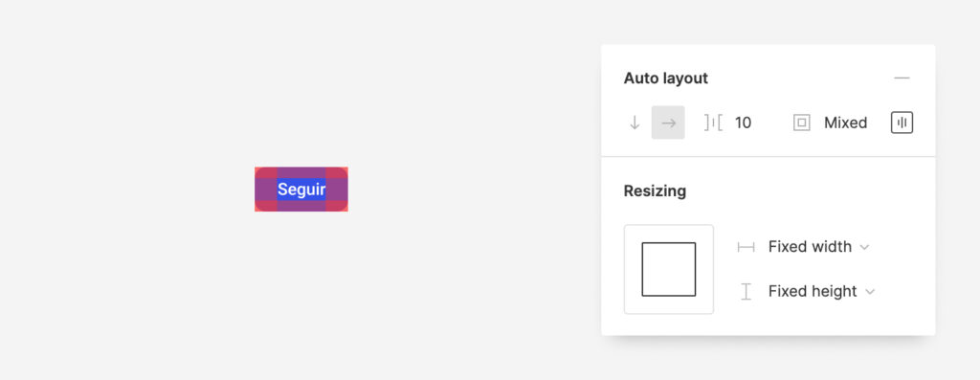Screen dimensions: 980x380
Task: Select the Seguir text on canvas
Action: (x=301, y=190)
